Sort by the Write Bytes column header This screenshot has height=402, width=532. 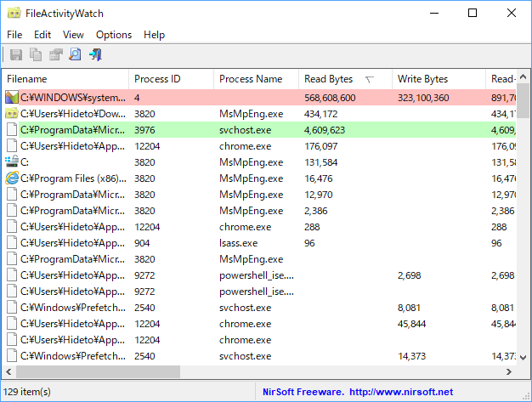point(439,79)
